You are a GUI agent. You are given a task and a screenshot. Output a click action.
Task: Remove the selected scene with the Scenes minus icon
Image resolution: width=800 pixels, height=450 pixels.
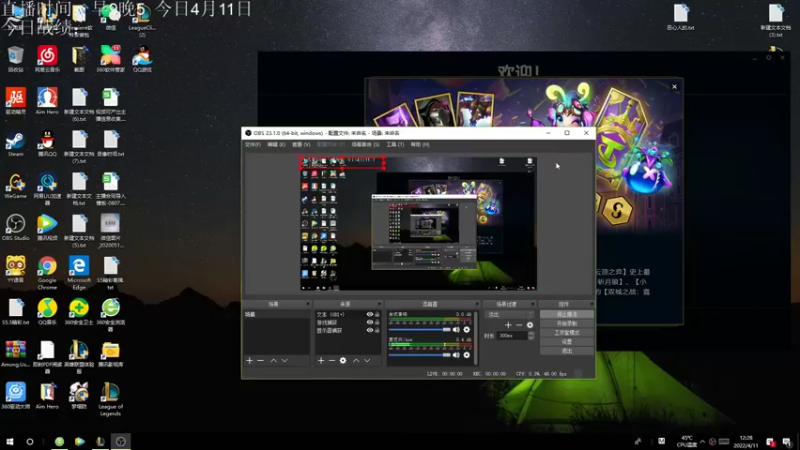(261, 361)
